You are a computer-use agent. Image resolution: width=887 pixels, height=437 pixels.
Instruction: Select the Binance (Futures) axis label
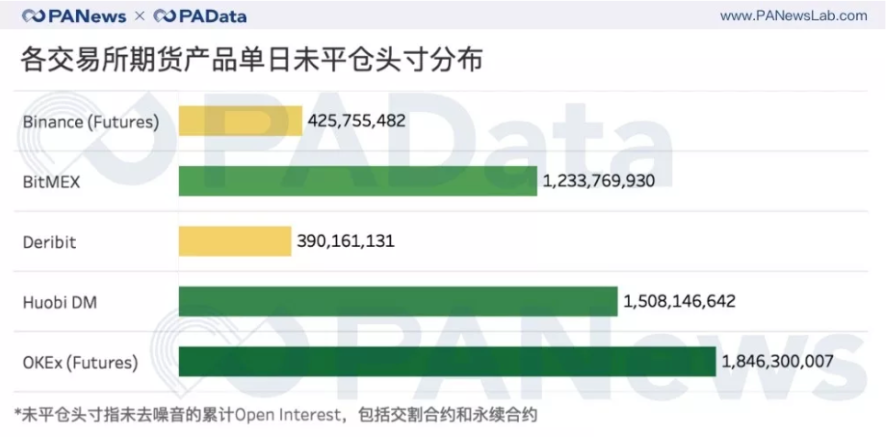click(91, 122)
